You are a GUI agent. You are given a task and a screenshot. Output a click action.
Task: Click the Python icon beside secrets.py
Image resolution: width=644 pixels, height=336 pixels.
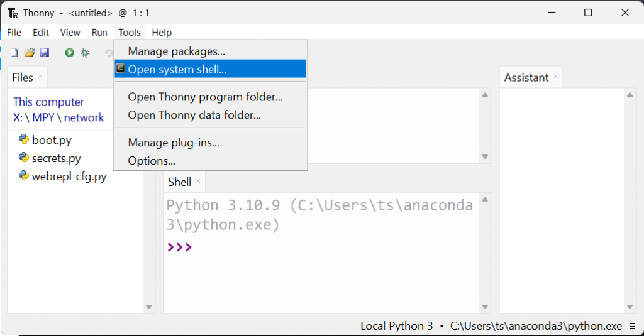click(23, 158)
